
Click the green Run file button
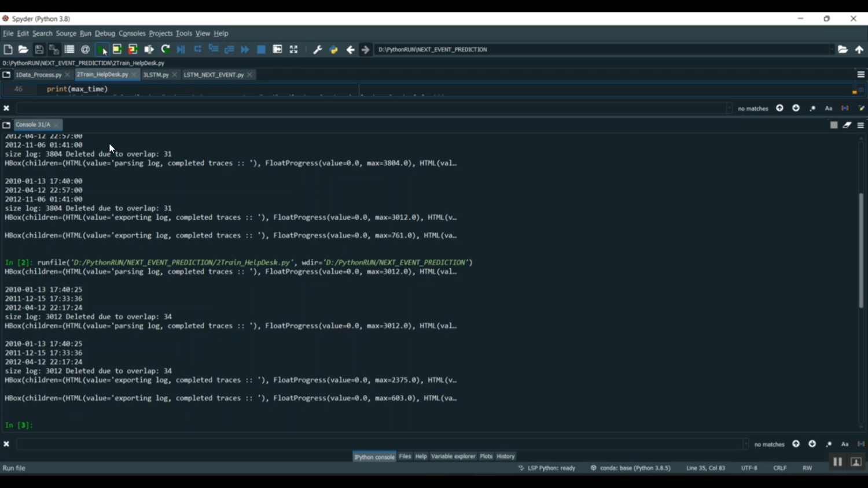(x=101, y=50)
